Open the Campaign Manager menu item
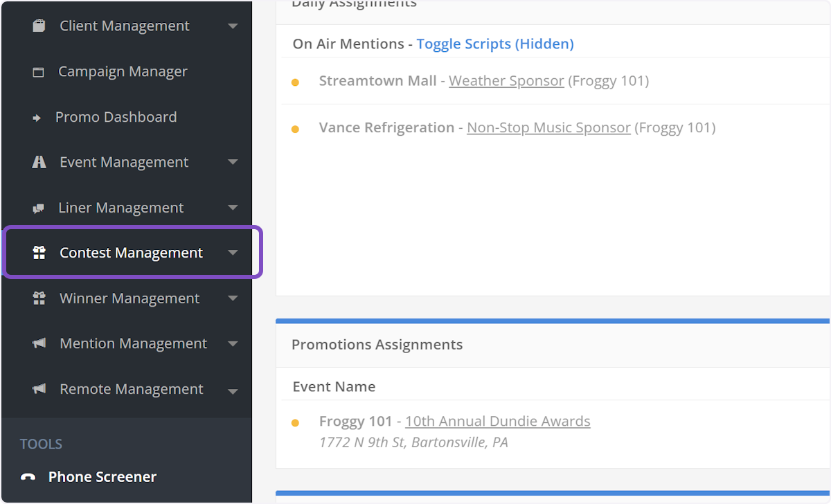 click(x=123, y=71)
